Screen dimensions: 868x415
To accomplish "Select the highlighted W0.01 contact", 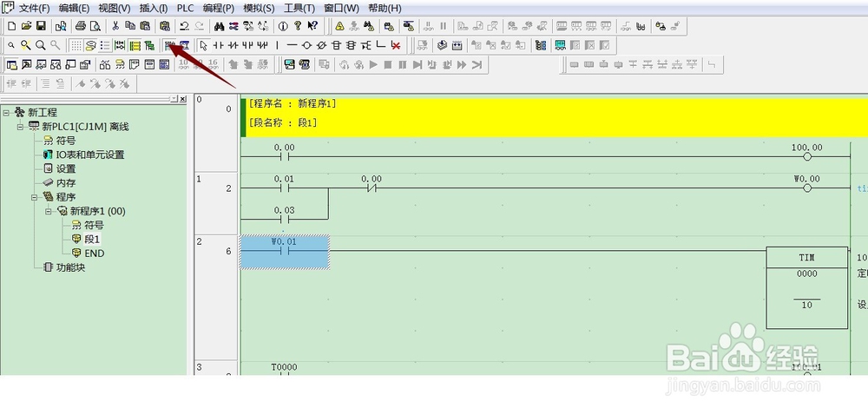I will (x=285, y=252).
